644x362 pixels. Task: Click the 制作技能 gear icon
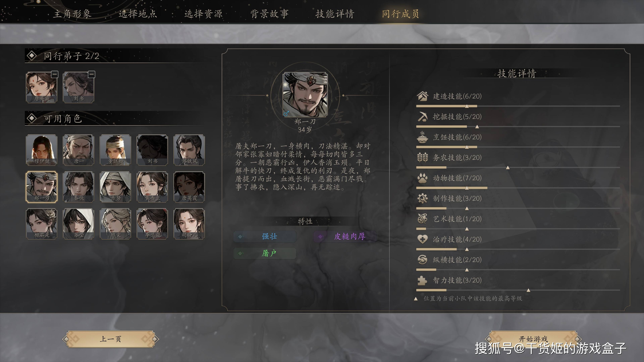(422, 199)
